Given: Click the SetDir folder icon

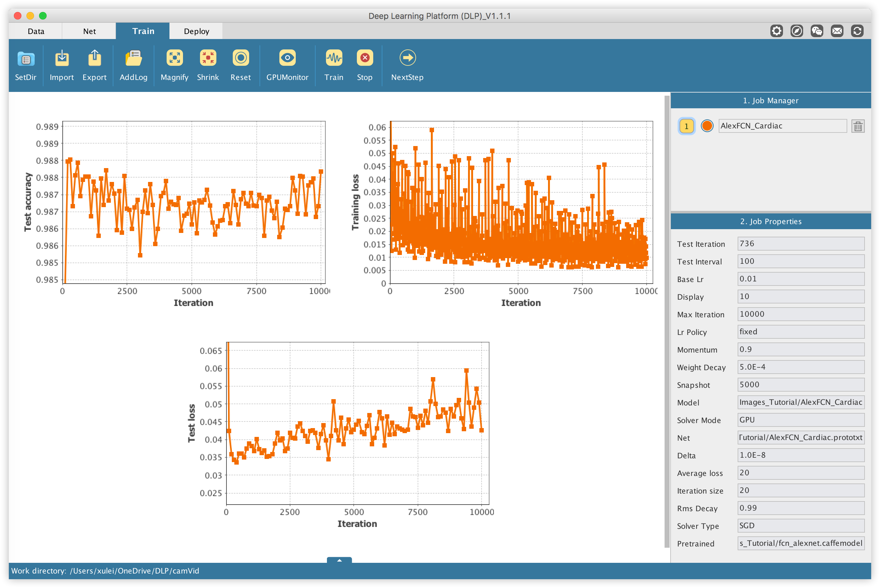Looking at the screenshot, I should pos(26,59).
